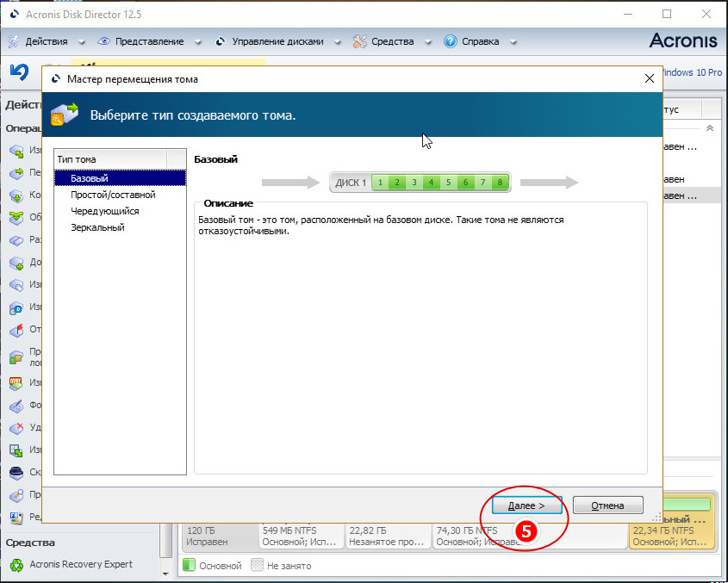Open the Справка help menu
The width and height of the screenshot is (728, 583).
click(x=479, y=41)
